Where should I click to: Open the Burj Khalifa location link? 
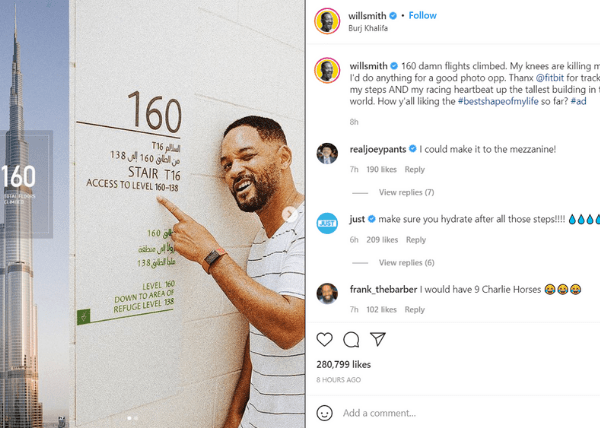click(368, 28)
